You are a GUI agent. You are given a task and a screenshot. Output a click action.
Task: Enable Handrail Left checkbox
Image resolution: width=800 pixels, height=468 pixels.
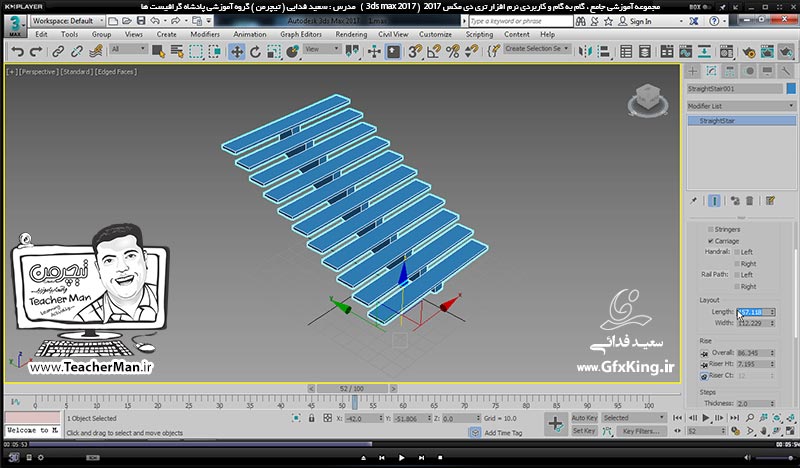737,252
